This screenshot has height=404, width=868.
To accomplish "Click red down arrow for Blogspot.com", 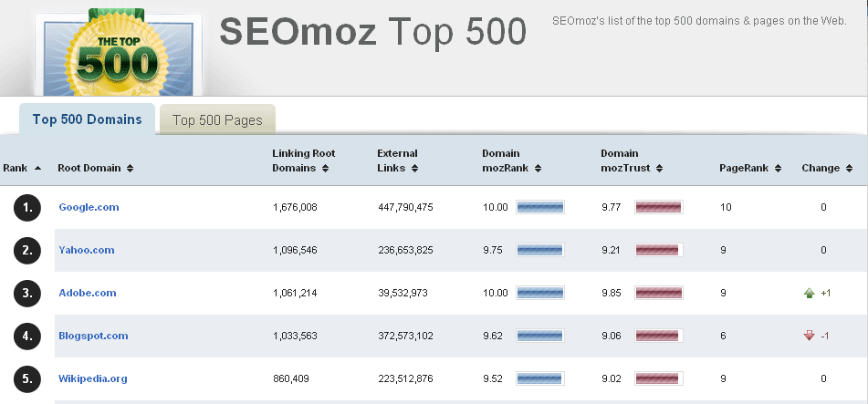I will [x=809, y=336].
